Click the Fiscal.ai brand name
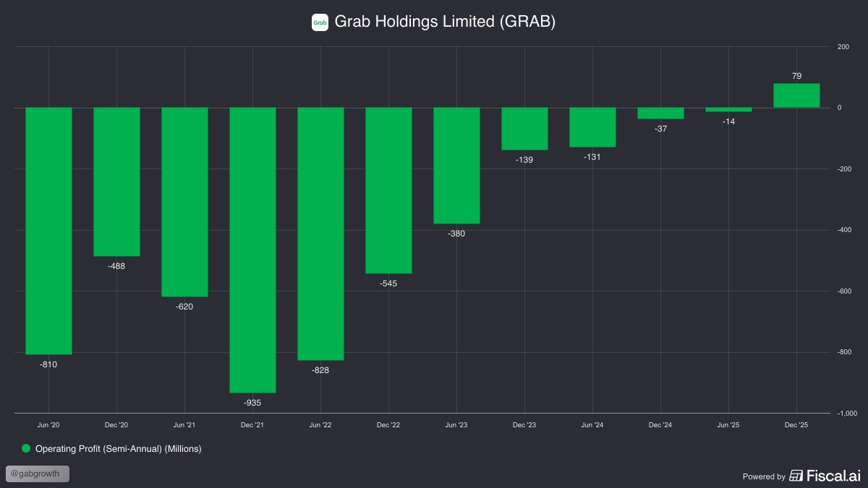Image resolution: width=868 pixels, height=488 pixels. click(x=833, y=476)
